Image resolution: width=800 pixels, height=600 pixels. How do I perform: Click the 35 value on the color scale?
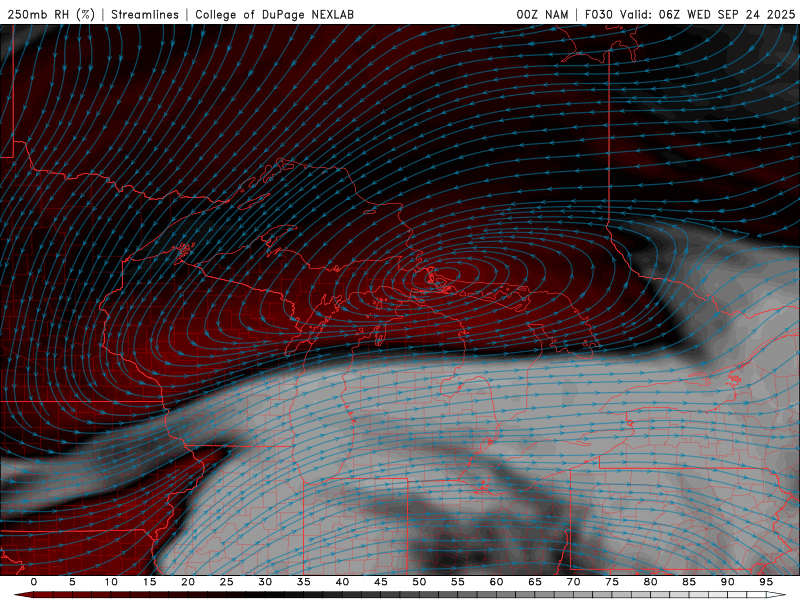(304, 582)
